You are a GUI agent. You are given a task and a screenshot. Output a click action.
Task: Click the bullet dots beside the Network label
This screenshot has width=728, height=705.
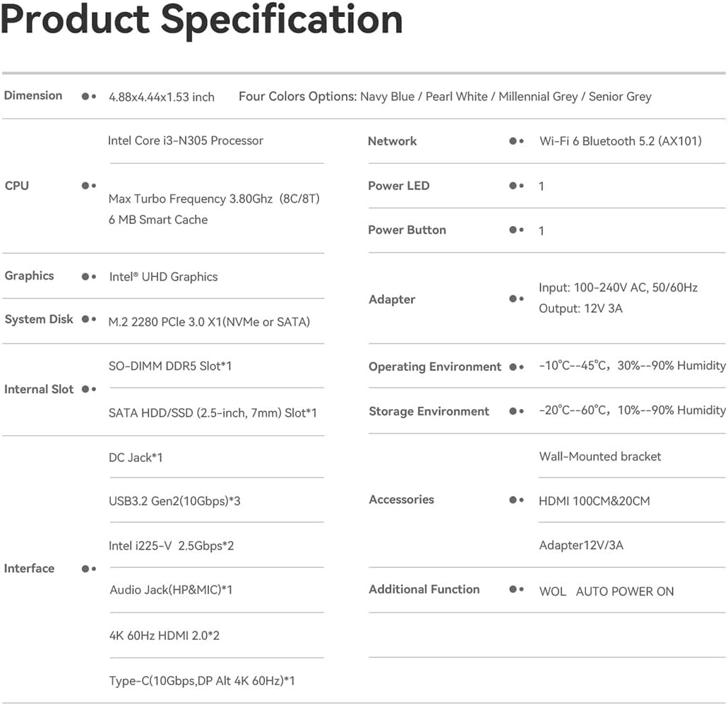pos(517,141)
